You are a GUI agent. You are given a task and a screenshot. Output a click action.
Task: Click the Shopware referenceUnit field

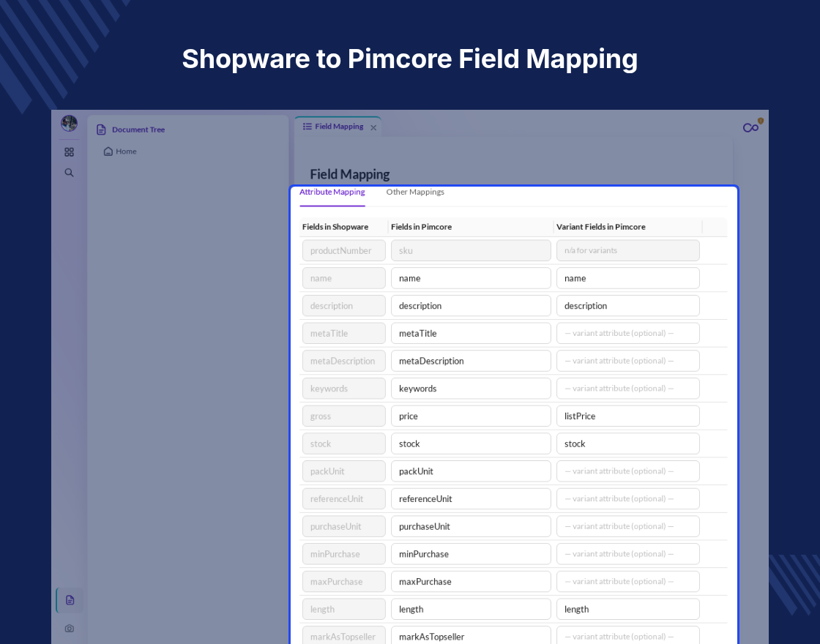(x=343, y=499)
